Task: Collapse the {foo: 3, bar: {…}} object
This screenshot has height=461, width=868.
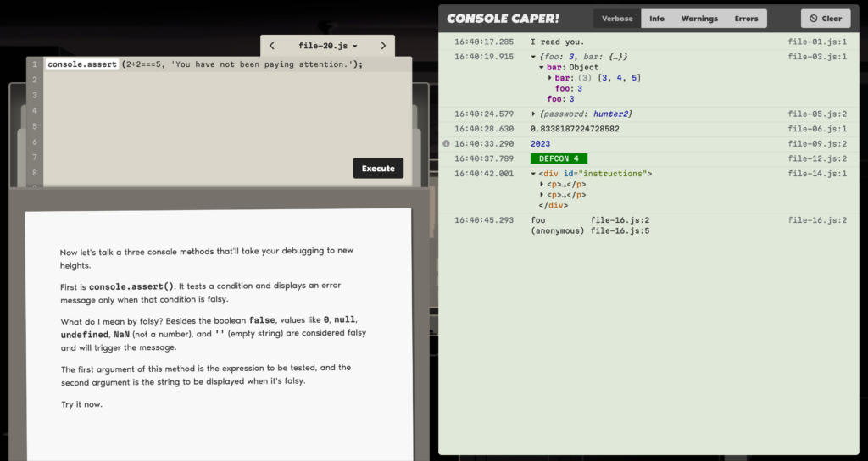Action: tap(533, 57)
